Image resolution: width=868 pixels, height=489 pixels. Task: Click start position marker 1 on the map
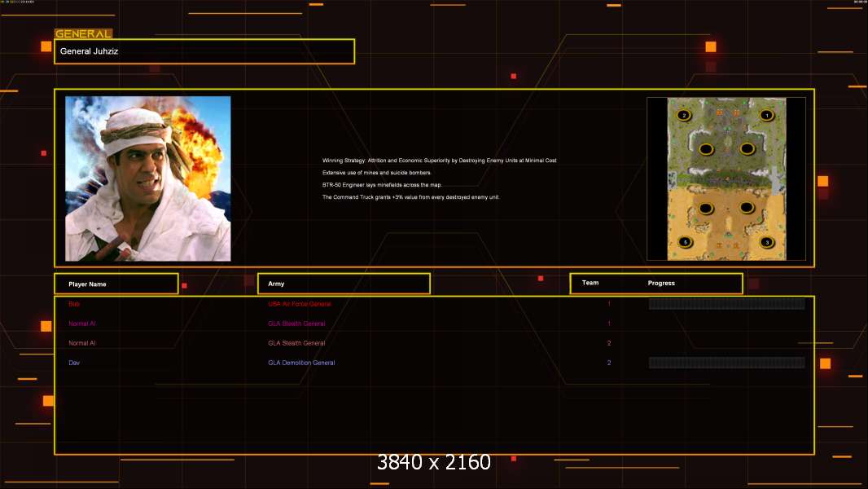tap(766, 115)
